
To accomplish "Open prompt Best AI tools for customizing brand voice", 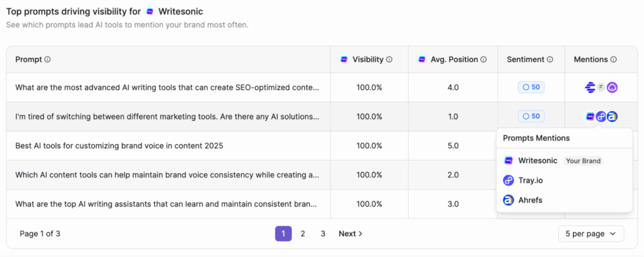I will coord(119,146).
